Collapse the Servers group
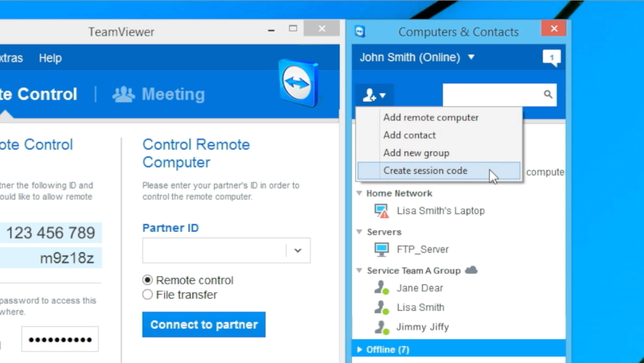 (x=361, y=231)
